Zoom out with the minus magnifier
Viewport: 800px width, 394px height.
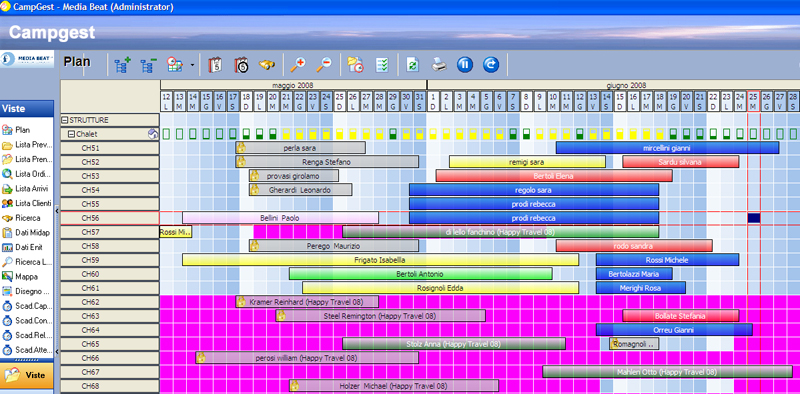pyautogui.click(x=323, y=64)
